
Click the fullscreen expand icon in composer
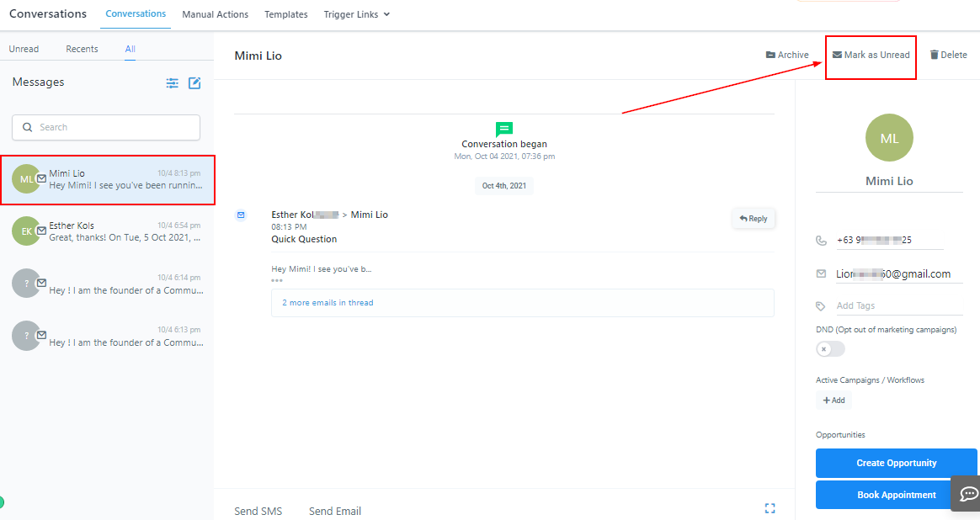coord(770,508)
